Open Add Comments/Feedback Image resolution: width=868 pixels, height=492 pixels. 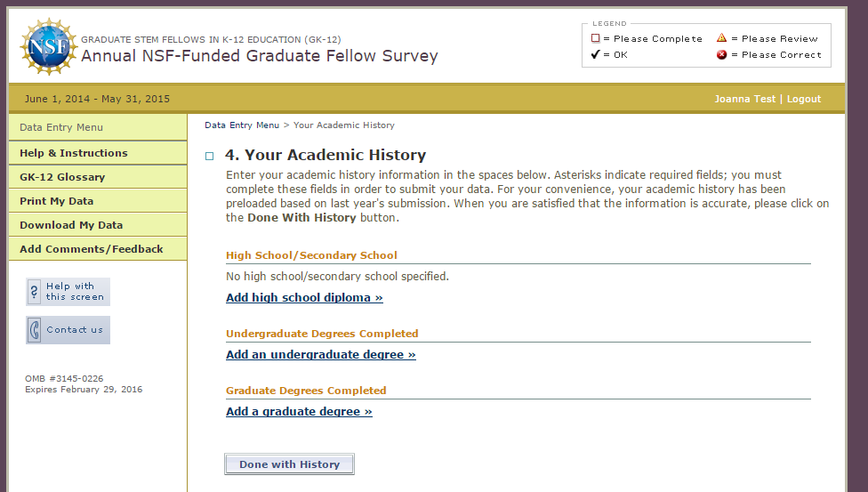coord(92,249)
